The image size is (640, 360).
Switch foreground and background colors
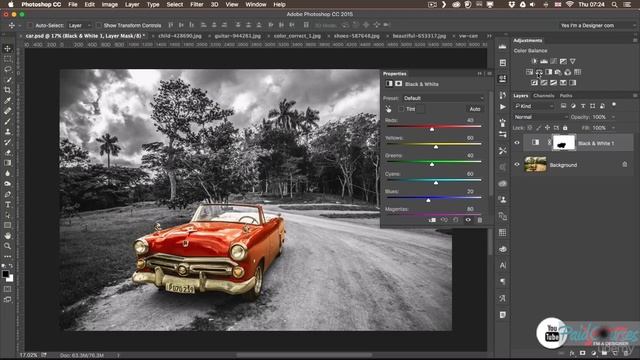click(11, 266)
